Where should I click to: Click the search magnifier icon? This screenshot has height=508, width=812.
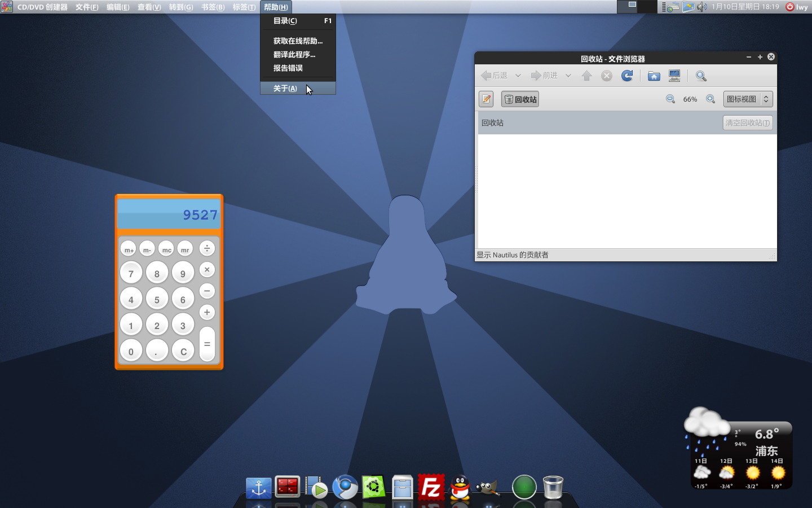pyautogui.click(x=701, y=76)
